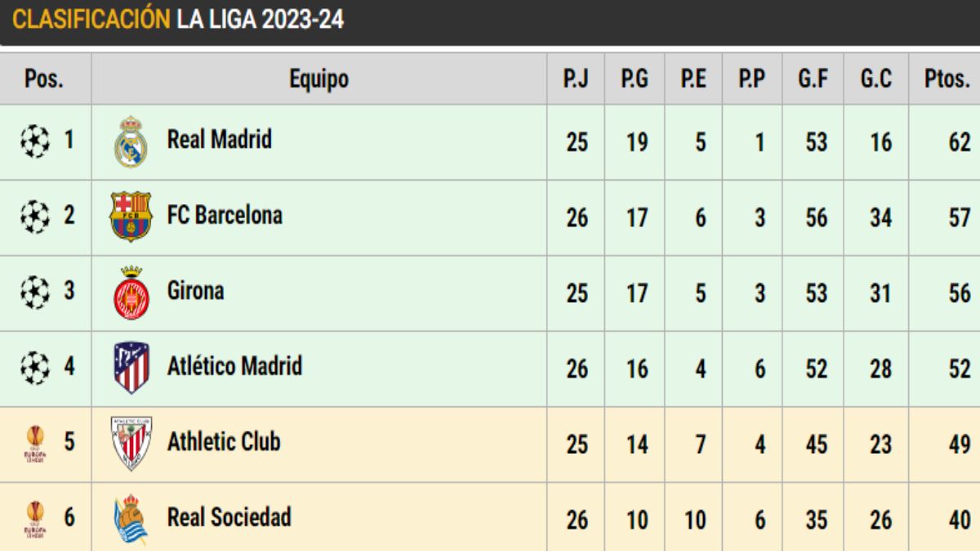The width and height of the screenshot is (980, 551).
Task: Click the Clasificación La Liga 2023-24 title
Action: pos(178,20)
